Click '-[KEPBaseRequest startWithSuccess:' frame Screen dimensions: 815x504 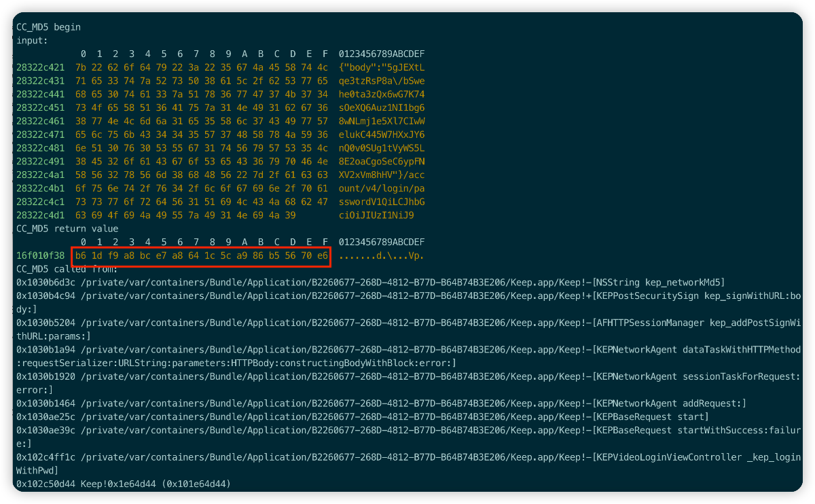tap(676, 431)
